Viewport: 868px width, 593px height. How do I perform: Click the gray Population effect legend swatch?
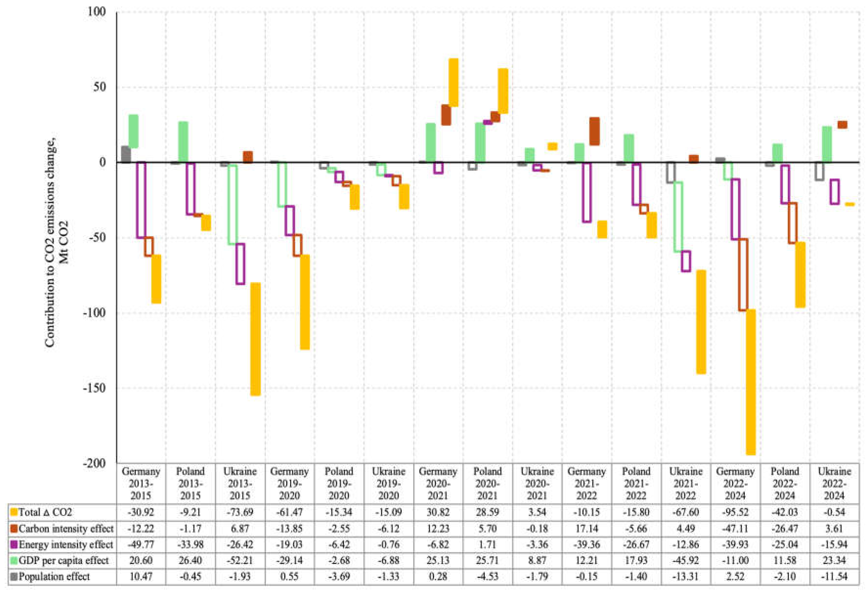point(14,577)
